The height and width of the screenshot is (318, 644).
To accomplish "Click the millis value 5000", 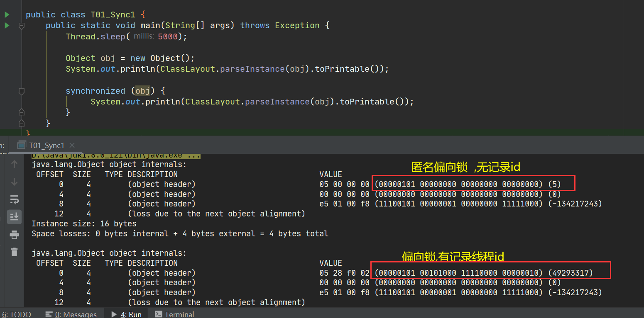I will coord(168,36).
